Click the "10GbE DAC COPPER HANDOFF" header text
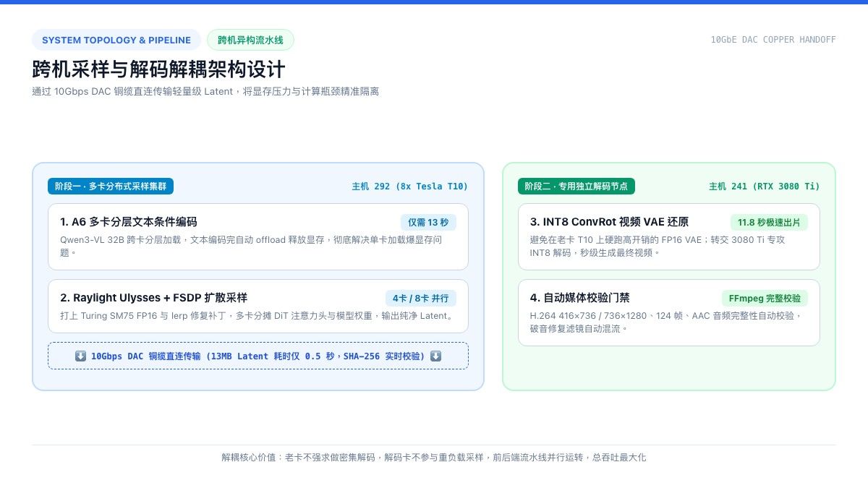This screenshot has height=488, width=868. coord(773,40)
